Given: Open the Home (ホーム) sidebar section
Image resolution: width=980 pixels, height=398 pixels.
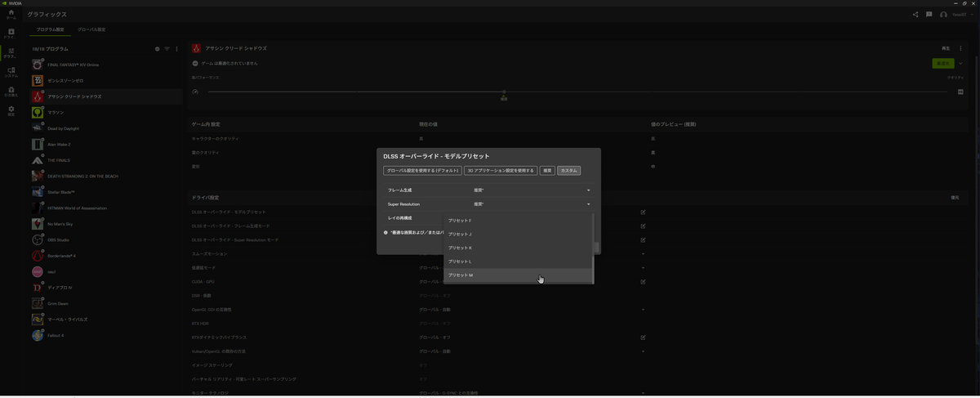Looking at the screenshot, I should [11, 14].
